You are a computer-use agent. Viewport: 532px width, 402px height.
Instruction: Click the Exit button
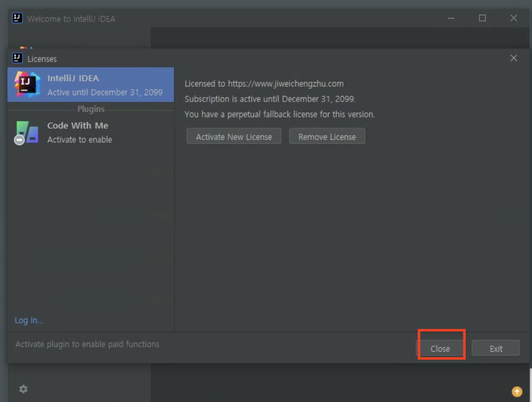coord(496,348)
